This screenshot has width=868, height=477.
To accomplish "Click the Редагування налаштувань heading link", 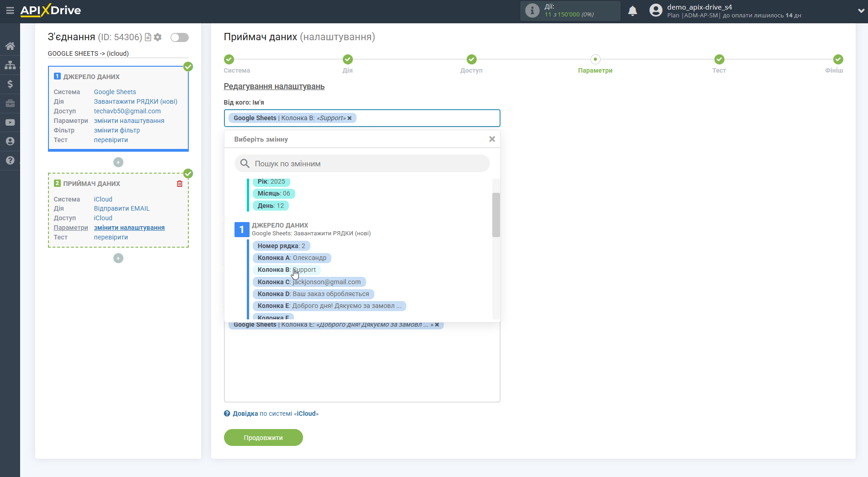I will click(274, 86).
